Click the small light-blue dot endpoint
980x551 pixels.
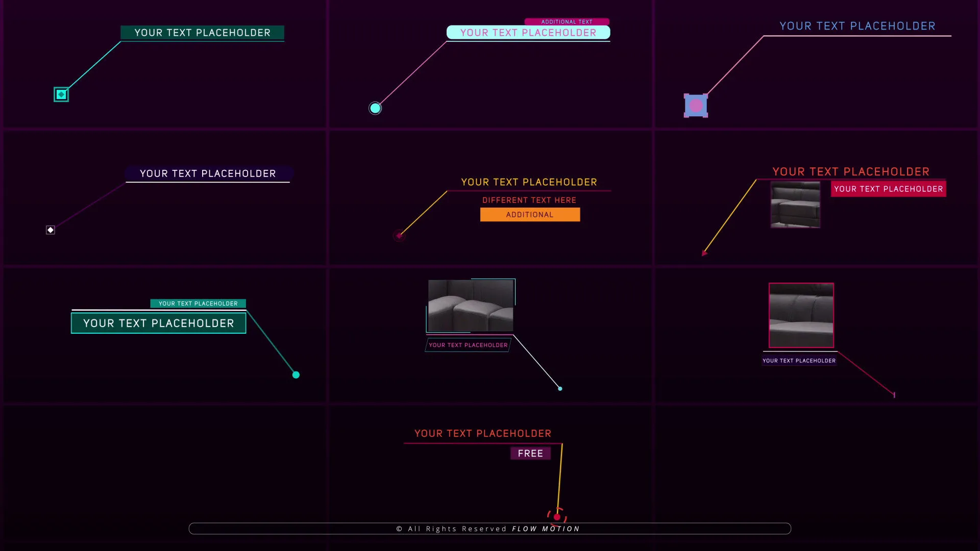[560, 389]
